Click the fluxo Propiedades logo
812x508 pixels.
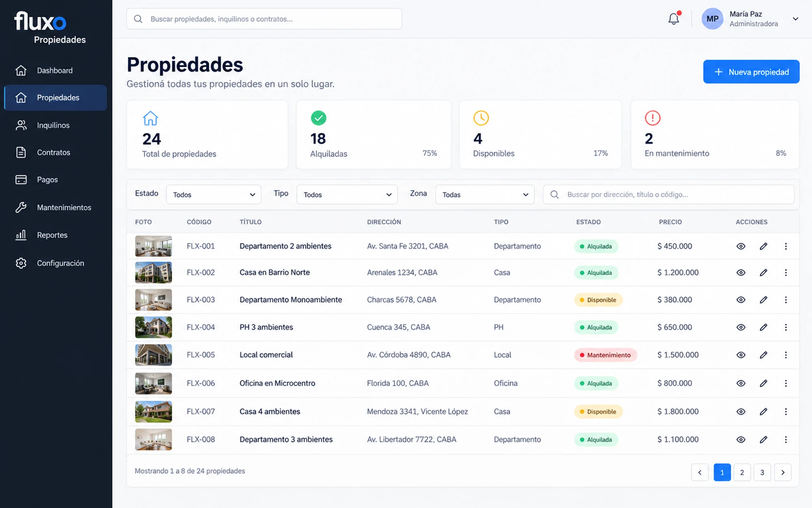point(50,28)
